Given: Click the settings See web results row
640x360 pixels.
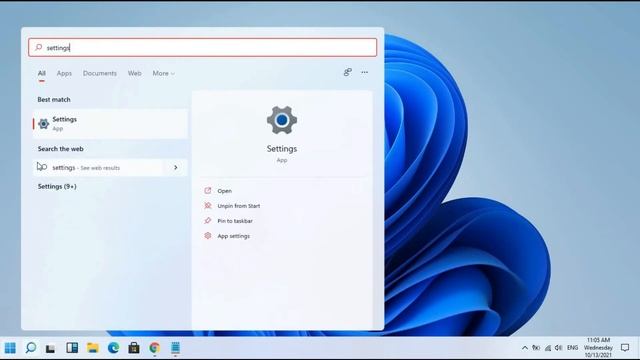Looking at the screenshot, I should [x=110, y=167].
